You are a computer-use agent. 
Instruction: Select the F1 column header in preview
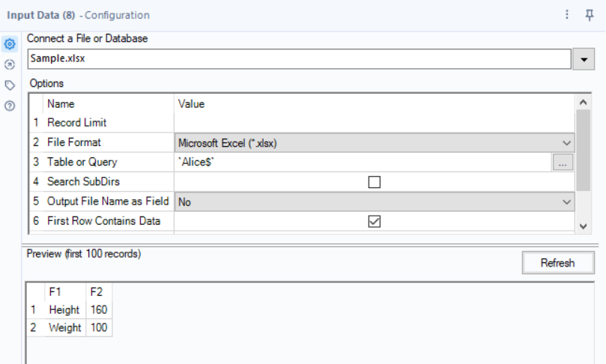click(x=55, y=292)
